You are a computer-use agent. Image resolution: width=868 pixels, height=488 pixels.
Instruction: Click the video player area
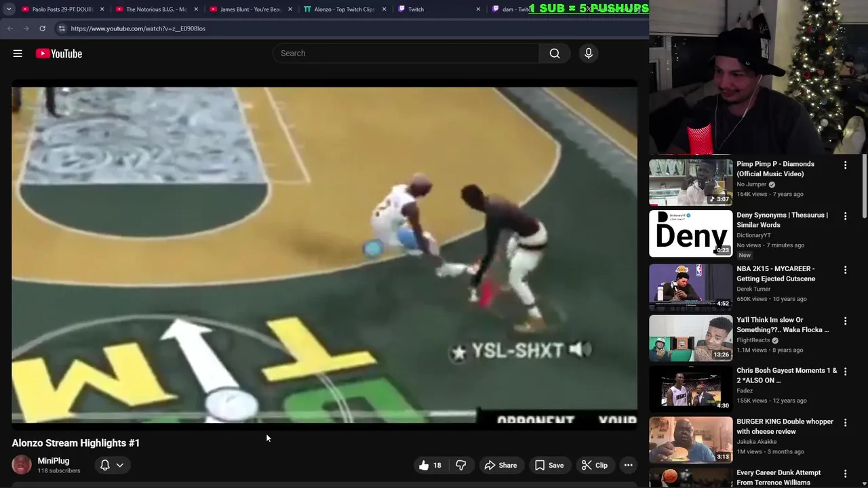[324, 255]
